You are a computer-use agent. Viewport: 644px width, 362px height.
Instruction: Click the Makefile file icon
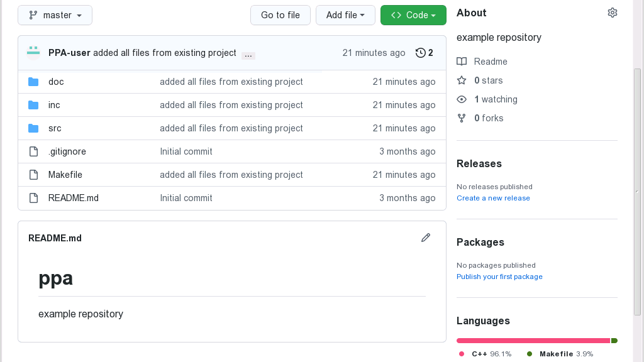[34, 175]
